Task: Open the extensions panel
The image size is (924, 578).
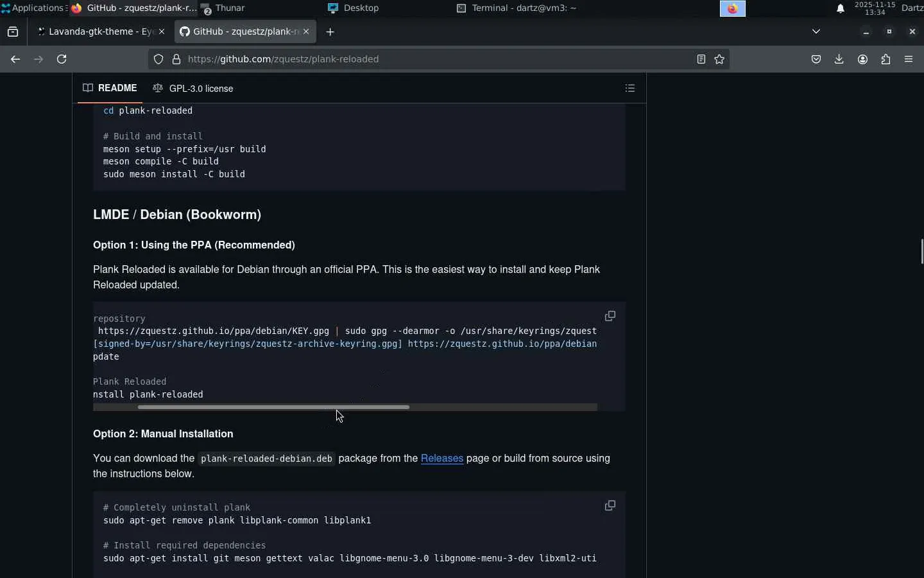Action: pos(886,59)
